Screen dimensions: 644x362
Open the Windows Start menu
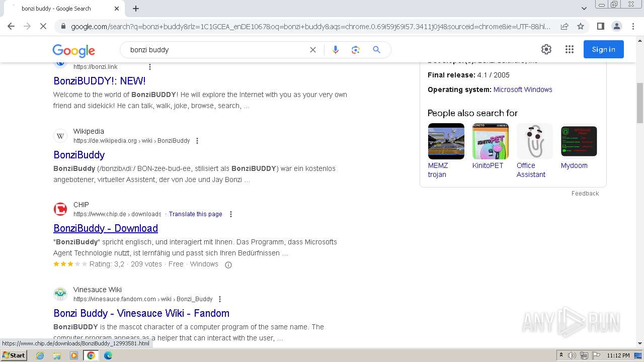14,355
